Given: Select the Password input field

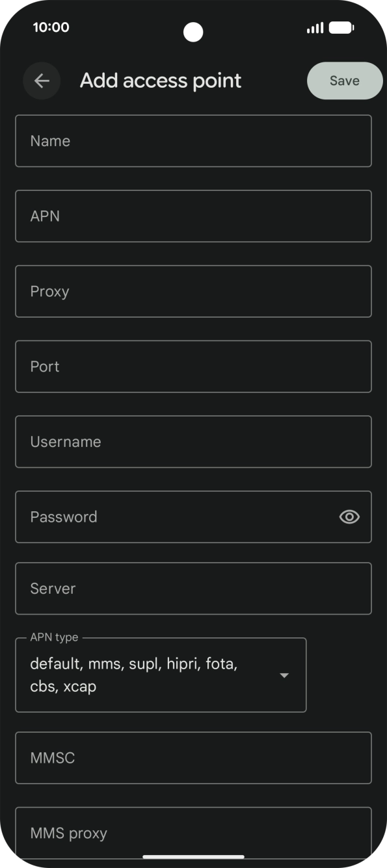Looking at the screenshot, I should tap(163, 517).
